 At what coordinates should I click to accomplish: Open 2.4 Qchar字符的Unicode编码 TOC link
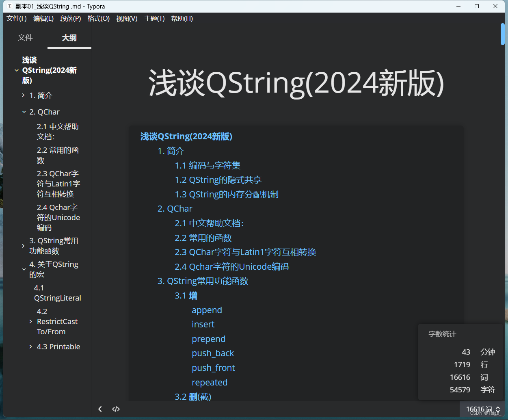(233, 266)
